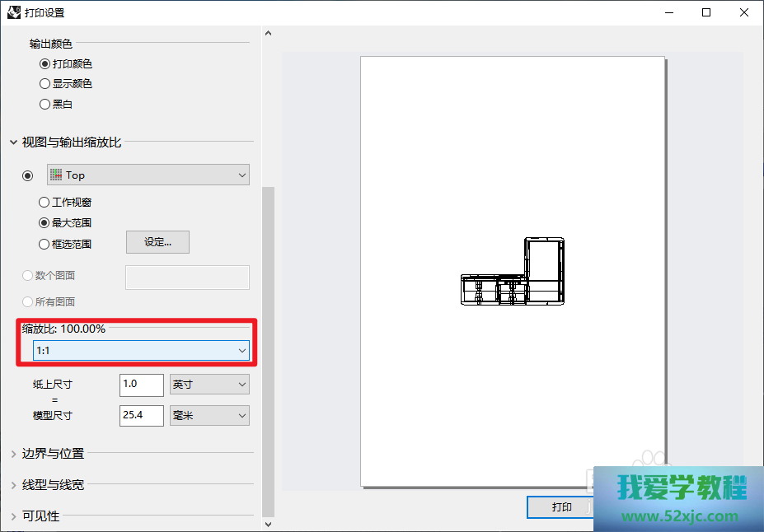Pick the 框选范围 radio button
This screenshot has width=764, height=532.
pos(45,244)
